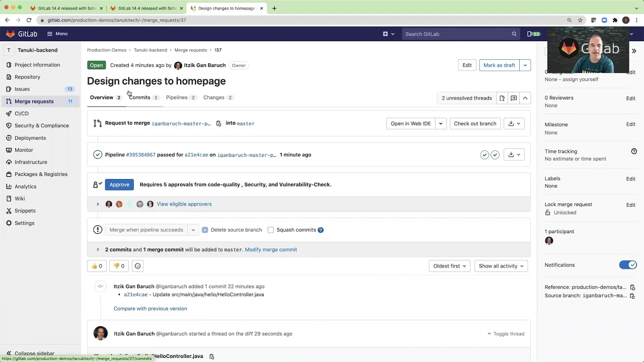
Task: Click the Approve button
Action: point(119,185)
